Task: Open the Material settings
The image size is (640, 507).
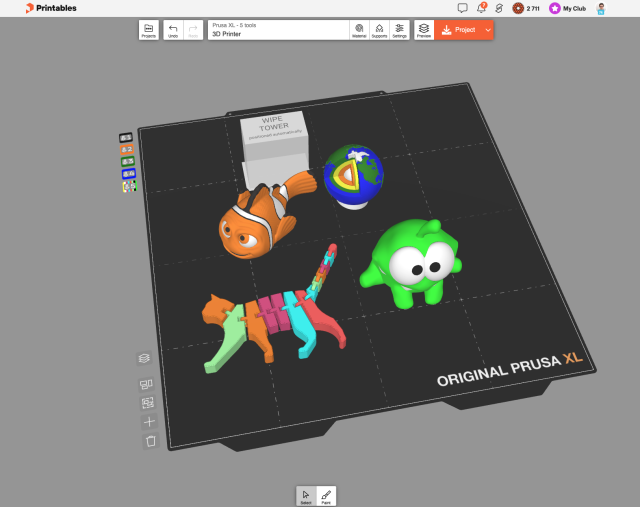Action: [x=359, y=30]
